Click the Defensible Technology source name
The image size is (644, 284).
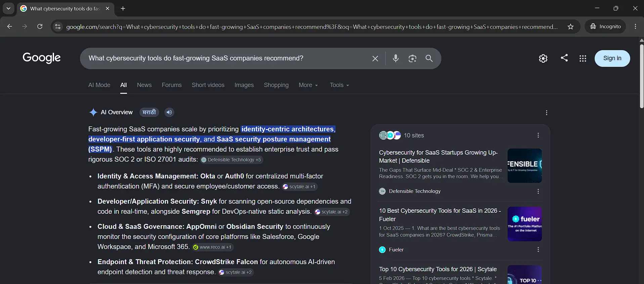tap(415, 191)
